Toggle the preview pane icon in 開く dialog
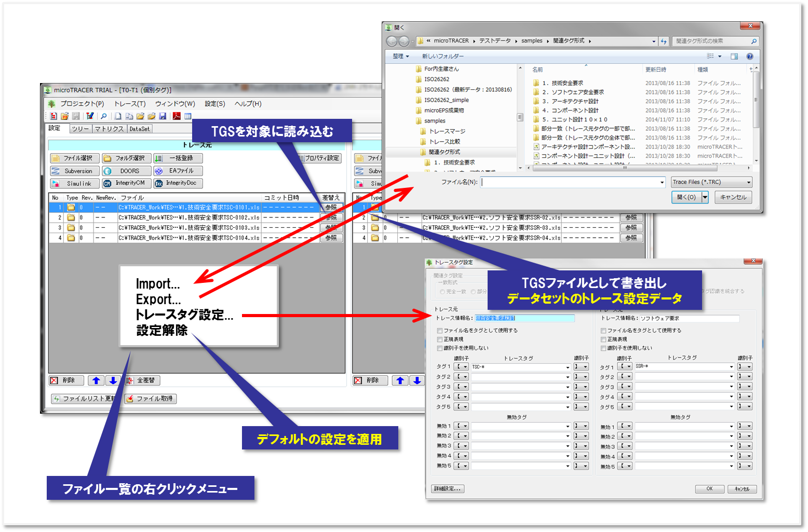This screenshot has width=808, height=532. point(734,56)
